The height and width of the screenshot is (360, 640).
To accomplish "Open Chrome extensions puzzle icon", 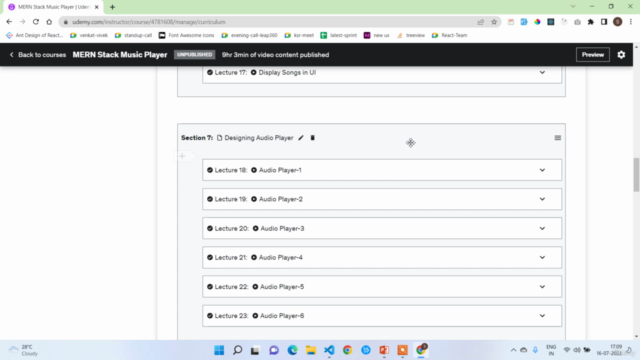I will 591,22.
